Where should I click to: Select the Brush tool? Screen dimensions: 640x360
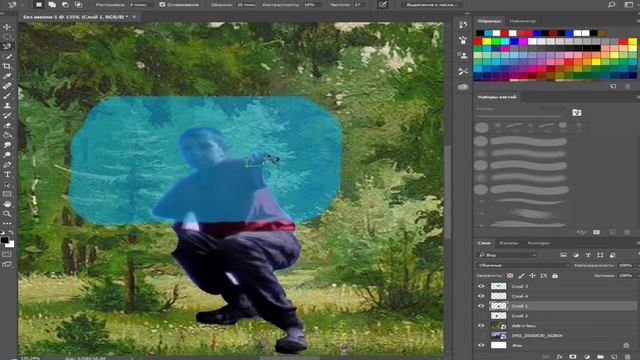click(x=7, y=96)
